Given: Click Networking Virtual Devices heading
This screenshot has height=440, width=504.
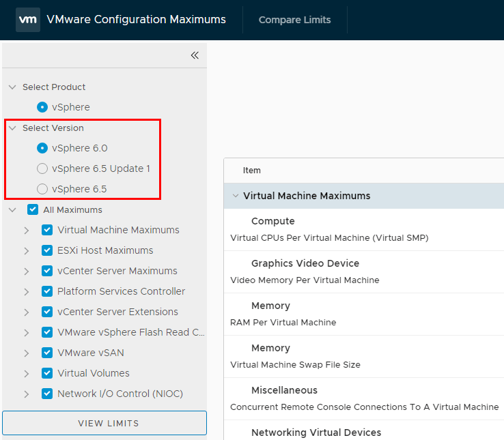Looking at the screenshot, I should [316, 432].
